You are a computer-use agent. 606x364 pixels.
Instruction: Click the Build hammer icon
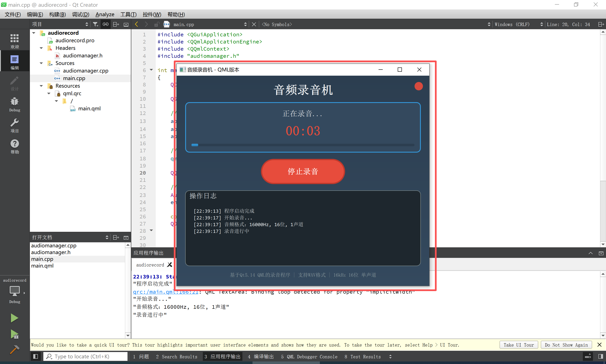(x=14, y=349)
